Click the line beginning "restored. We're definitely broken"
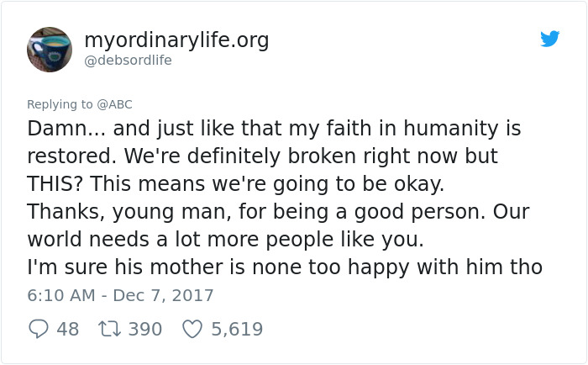The width and height of the screenshot is (588, 365). tap(262, 156)
